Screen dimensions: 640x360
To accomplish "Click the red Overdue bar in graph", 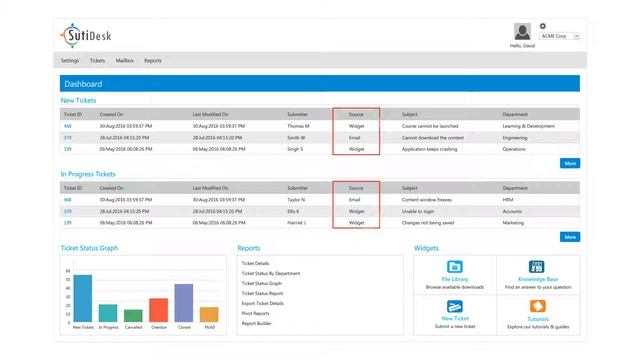I will pos(158,310).
